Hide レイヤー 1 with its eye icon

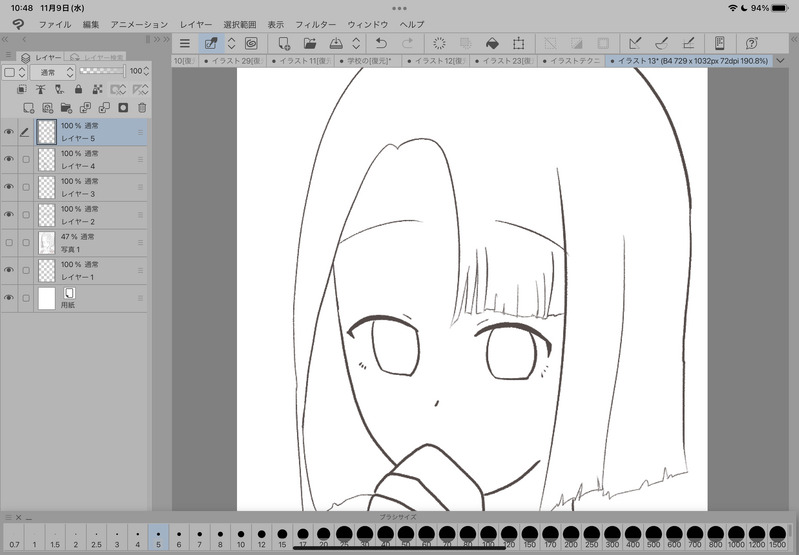tap(9, 270)
